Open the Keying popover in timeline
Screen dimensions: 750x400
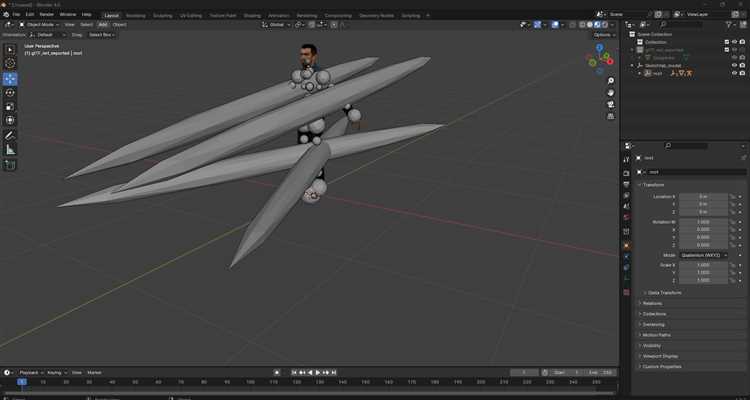tap(56, 372)
